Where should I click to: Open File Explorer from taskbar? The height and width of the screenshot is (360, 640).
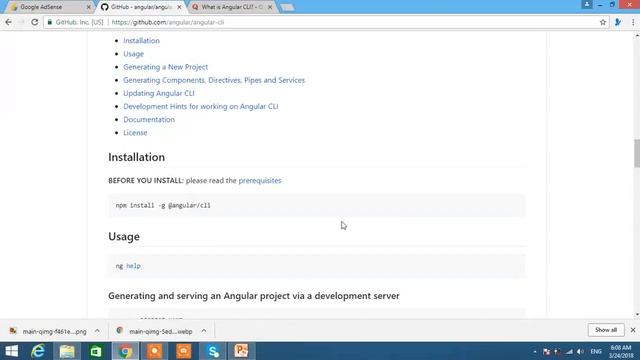(x=67, y=351)
